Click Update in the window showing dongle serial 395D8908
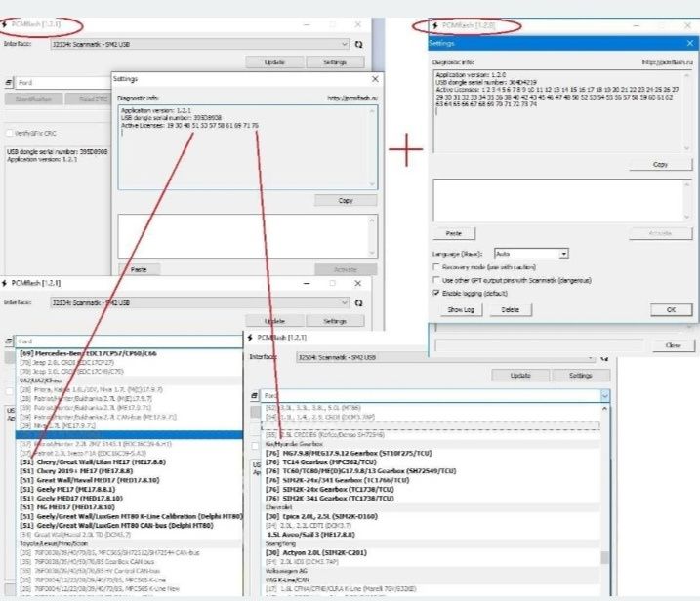The image size is (700, 601). [274, 62]
